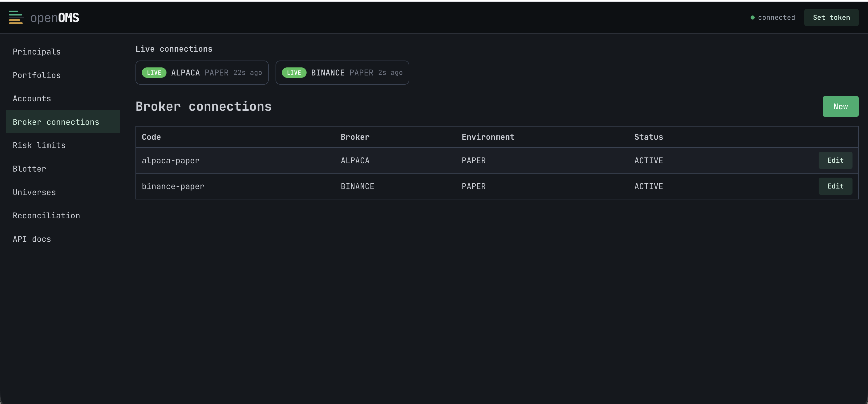The image size is (868, 404).
Task: Open the Accounts page
Action: click(63, 98)
